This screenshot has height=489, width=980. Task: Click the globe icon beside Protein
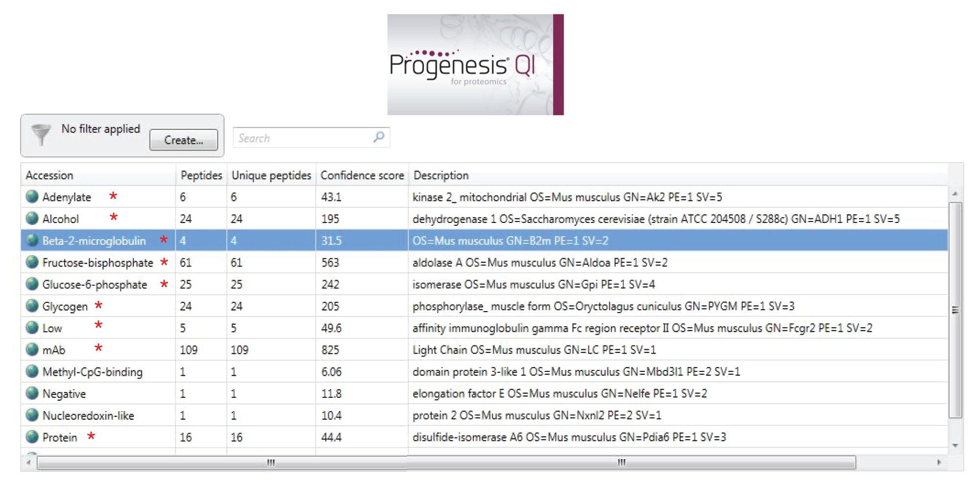(x=32, y=437)
